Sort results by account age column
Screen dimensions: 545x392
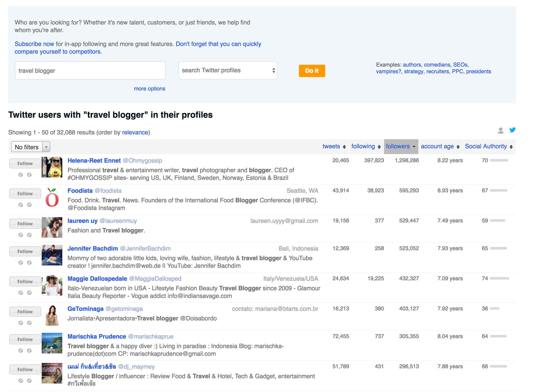pyautogui.click(x=440, y=146)
